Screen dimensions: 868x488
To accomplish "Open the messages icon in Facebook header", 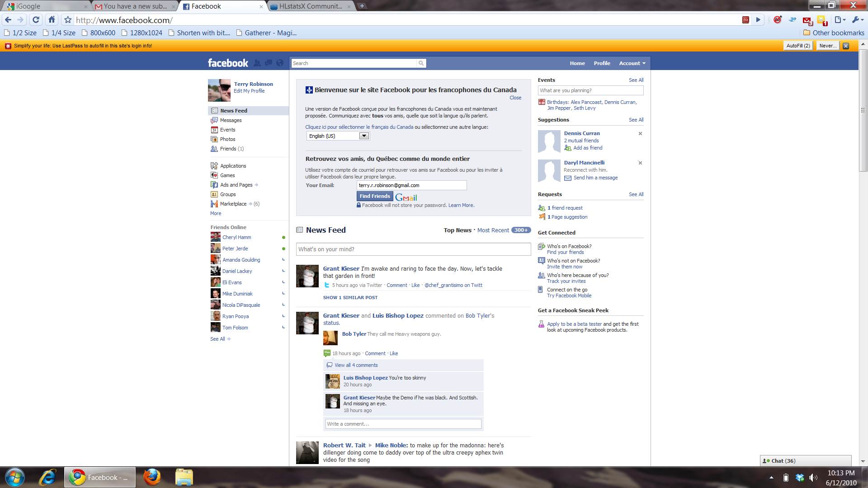I will click(269, 63).
